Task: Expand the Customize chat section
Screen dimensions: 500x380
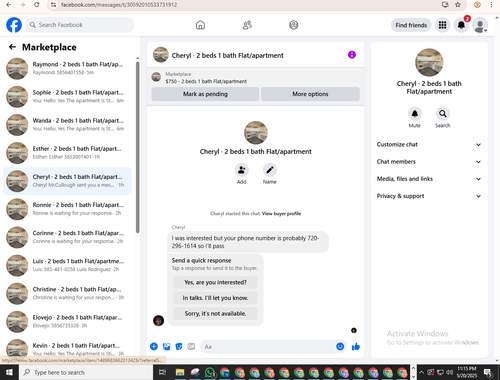Action: 429,145
